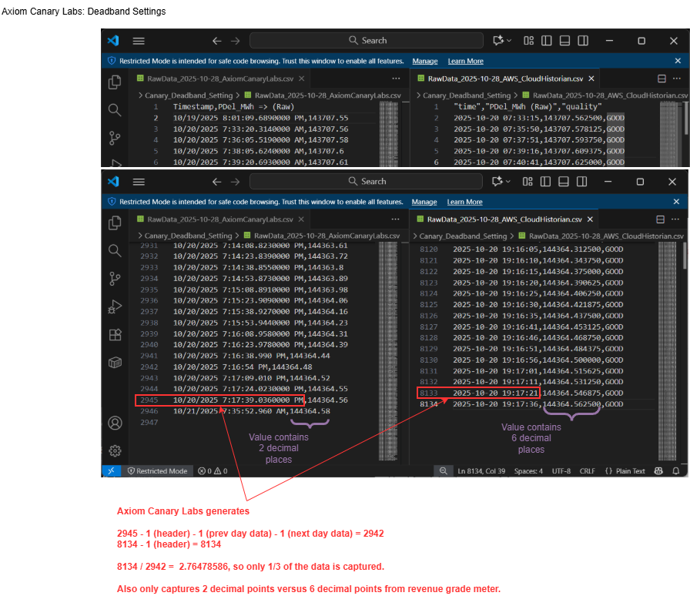
Task: Go back using lower window's back arrow
Action: coord(216,182)
